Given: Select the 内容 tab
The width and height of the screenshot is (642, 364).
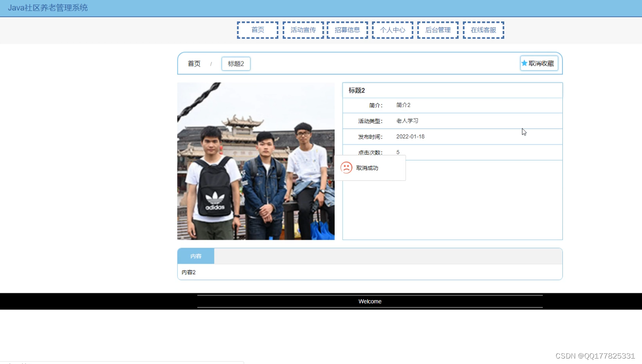Looking at the screenshot, I should (x=196, y=256).
